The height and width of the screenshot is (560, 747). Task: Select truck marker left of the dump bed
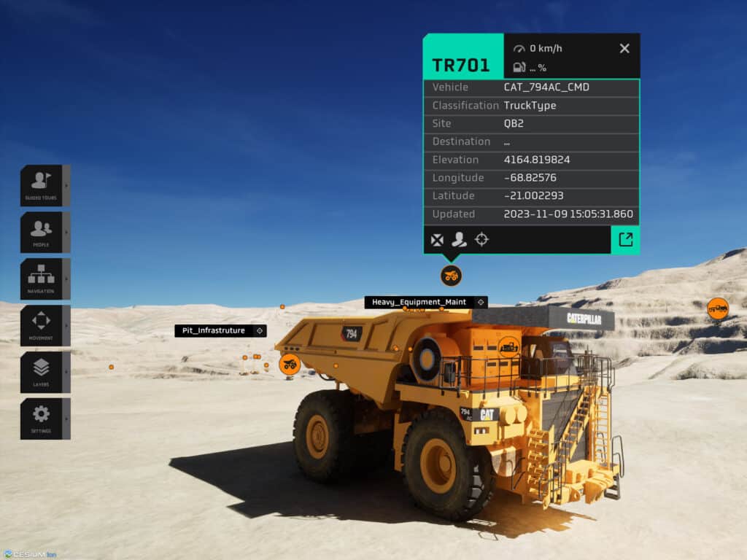point(290,364)
